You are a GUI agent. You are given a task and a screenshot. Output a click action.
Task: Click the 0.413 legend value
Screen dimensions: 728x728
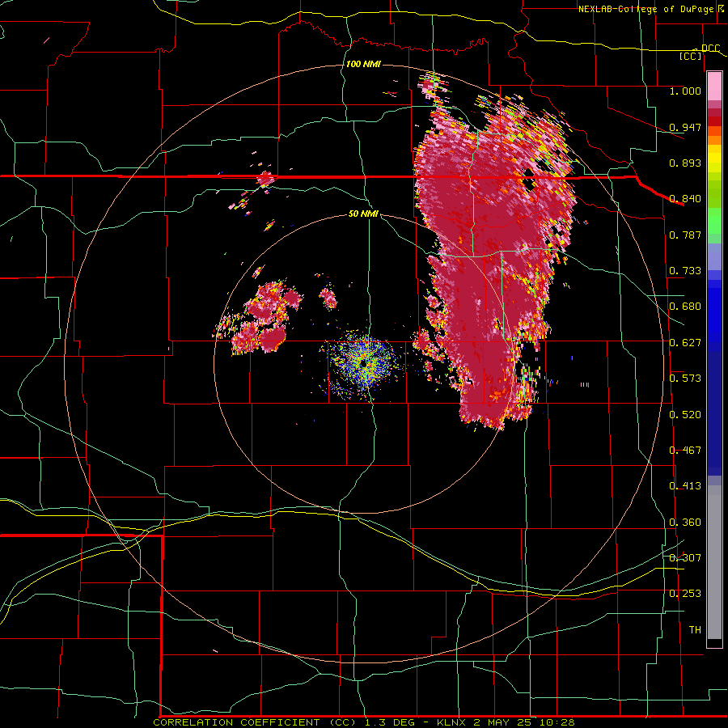point(685,486)
